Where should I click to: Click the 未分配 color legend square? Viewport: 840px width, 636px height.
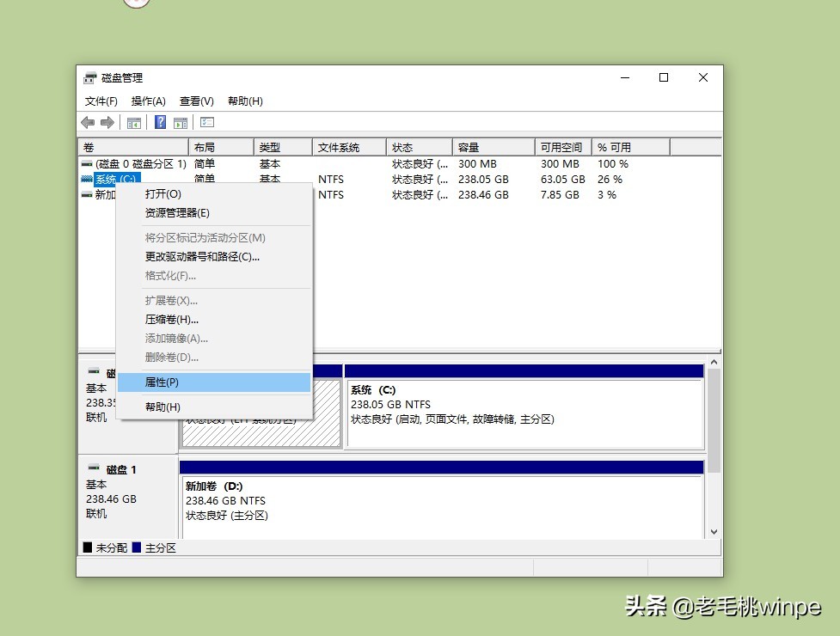[x=87, y=547]
